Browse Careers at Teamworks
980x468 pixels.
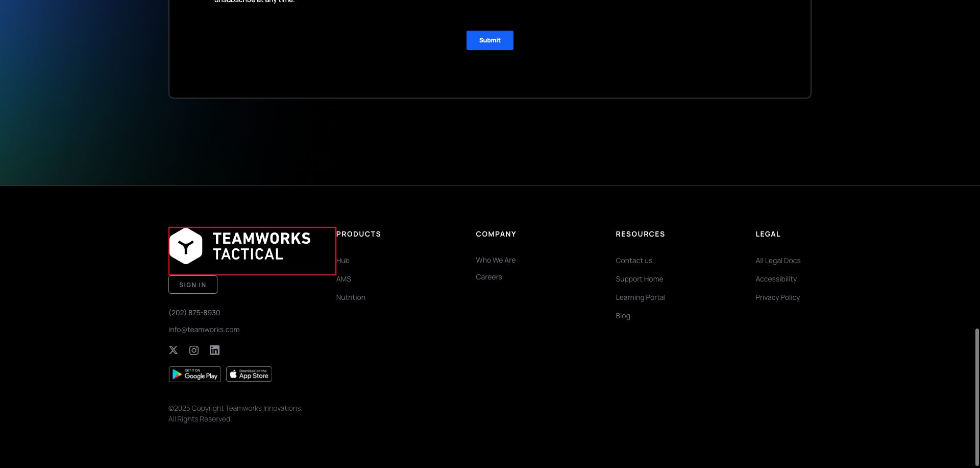pos(488,276)
